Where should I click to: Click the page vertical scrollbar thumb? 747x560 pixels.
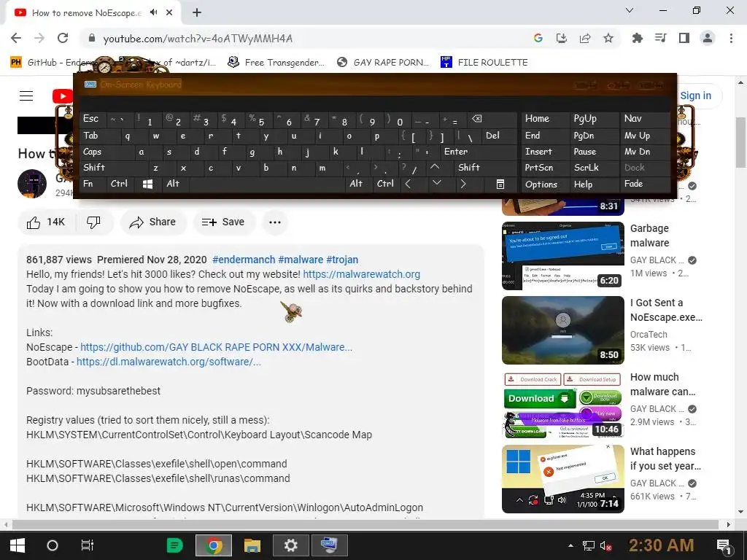pos(740,142)
